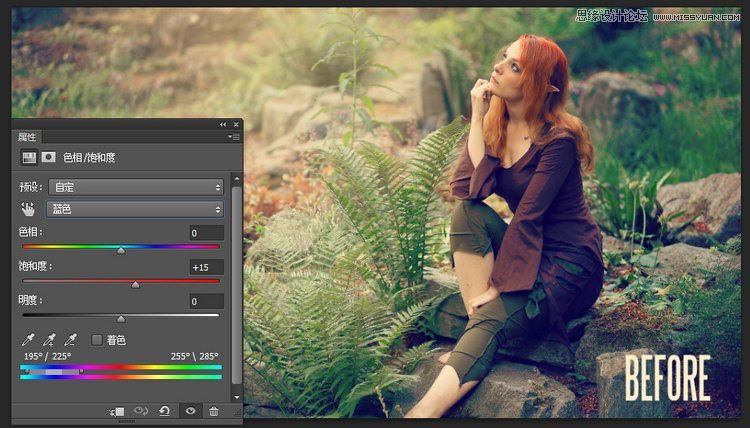750x428 pixels.
Task: Clip adjustment to layer below
Action: pyautogui.click(x=118, y=411)
